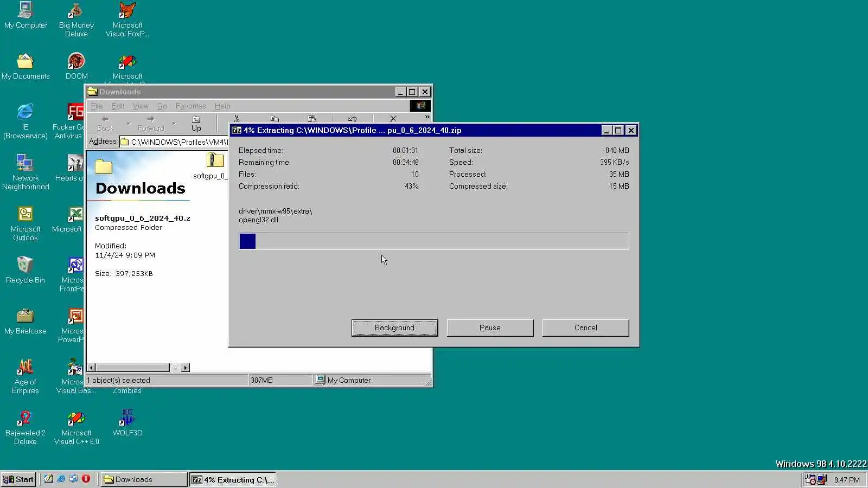Open the Back history dropdown arrow
This screenshot has width=868, height=488.
[128, 124]
